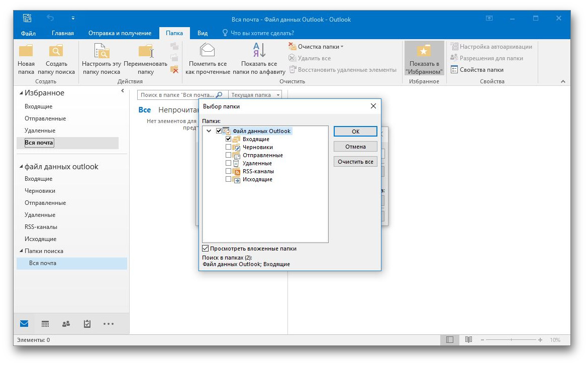Image resolution: width=588 pixels, height=366 pixels.
Task: Toggle the Просмотреть вложенные папки checkbox
Action: pos(206,249)
